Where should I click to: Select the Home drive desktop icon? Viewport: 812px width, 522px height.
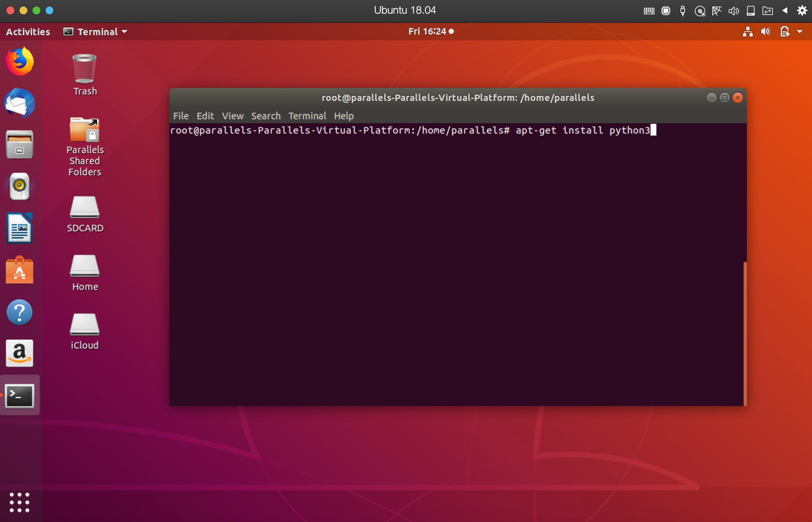click(x=85, y=273)
